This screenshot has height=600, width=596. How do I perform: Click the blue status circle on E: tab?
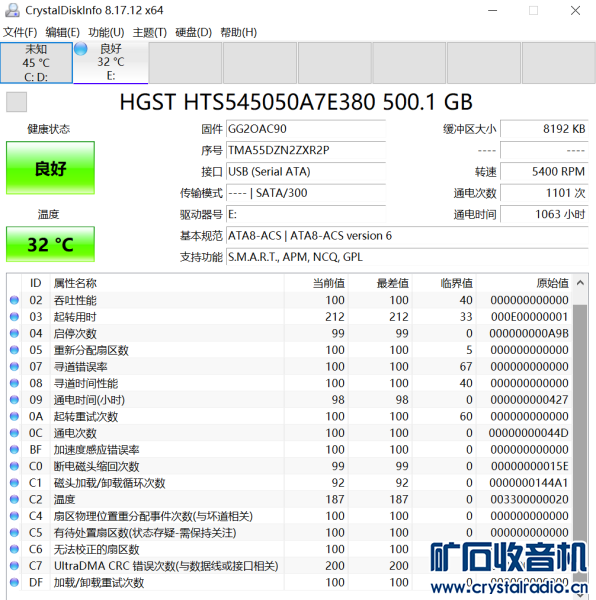81,49
